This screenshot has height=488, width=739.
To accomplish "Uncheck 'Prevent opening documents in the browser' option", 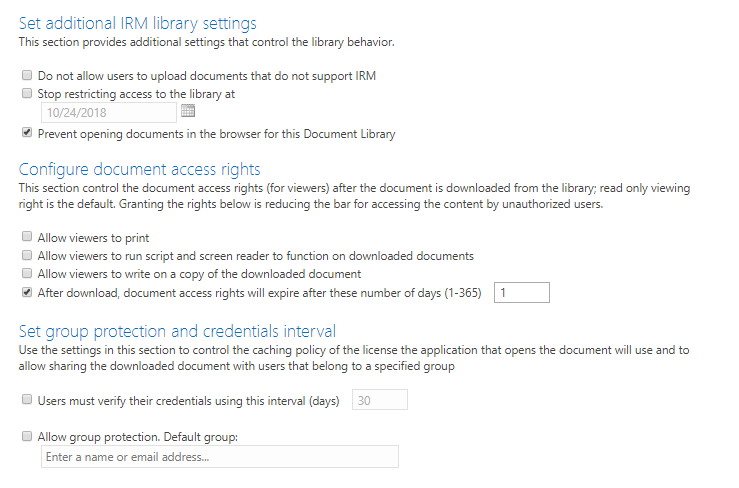I will coord(27,133).
